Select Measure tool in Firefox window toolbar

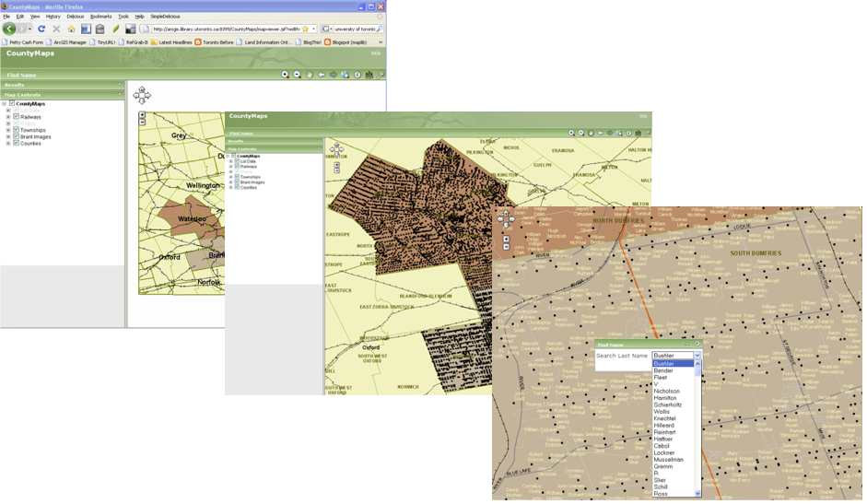coord(369,75)
